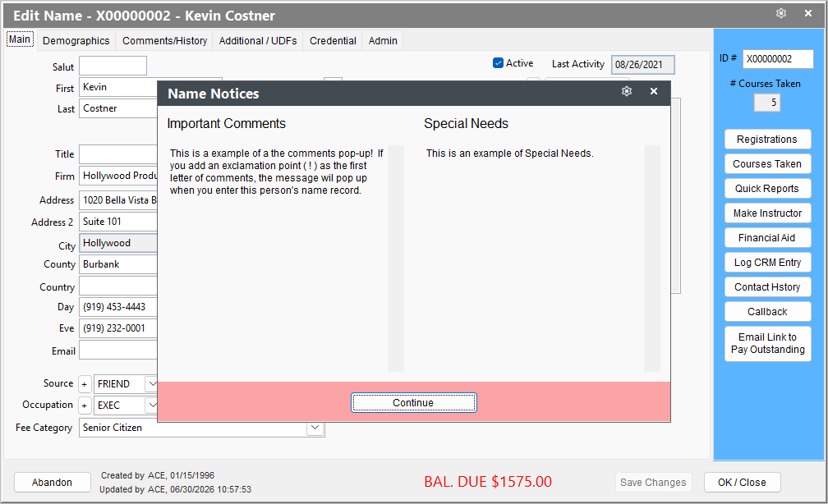The height and width of the screenshot is (504, 828).
Task: Click Email Link to Pay Outstanding
Action: tap(767, 344)
